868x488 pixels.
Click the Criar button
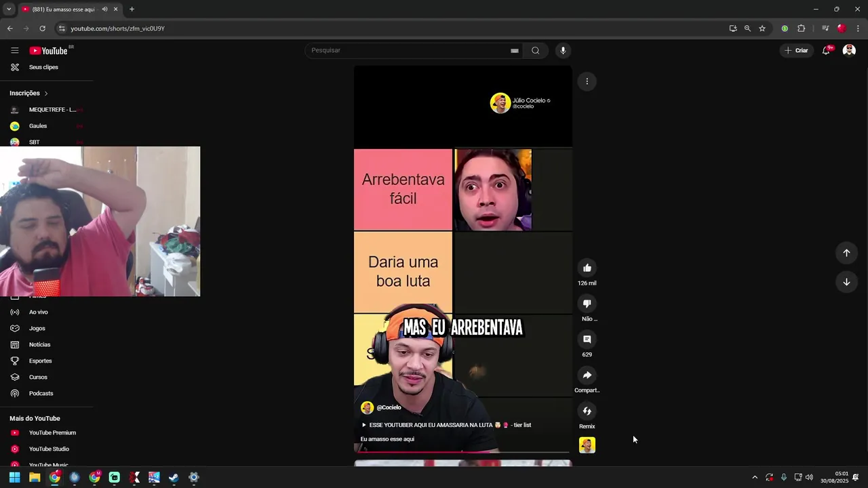[x=796, y=50]
